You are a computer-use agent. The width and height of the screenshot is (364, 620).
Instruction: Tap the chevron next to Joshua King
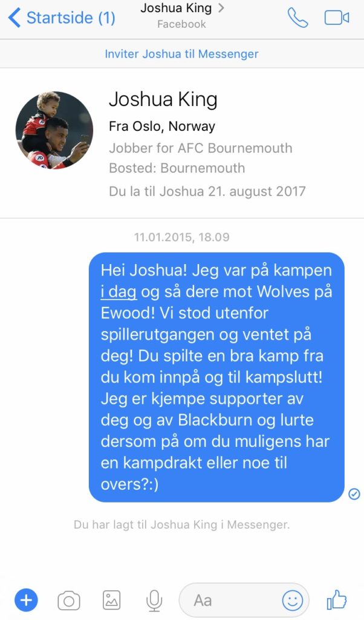[x=221, y=8]
